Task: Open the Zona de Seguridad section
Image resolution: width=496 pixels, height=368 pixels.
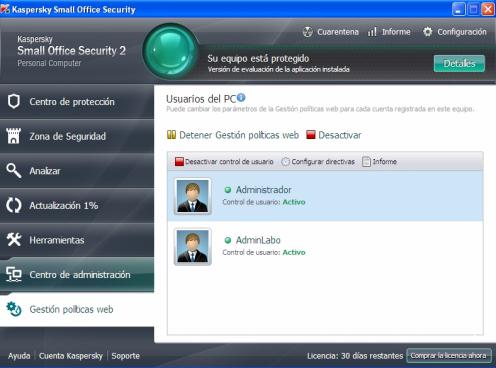Action: pos(77,136)
